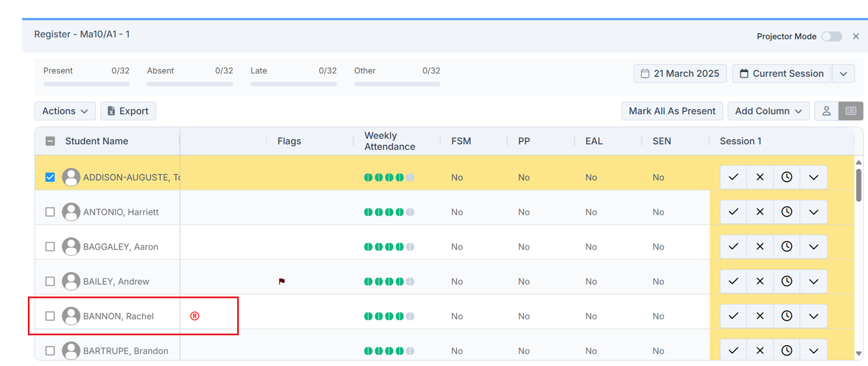Viewport: 868px width, 366px height.
Task: Open the Actions dropdown
Action: click(65, 111)
